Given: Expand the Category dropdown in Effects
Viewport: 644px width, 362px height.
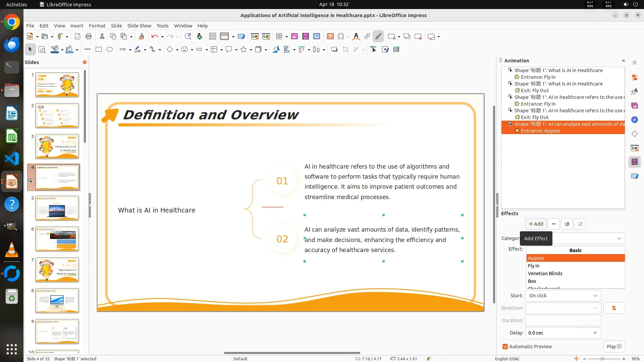Looking at the screenshot, I should point(619,238).
